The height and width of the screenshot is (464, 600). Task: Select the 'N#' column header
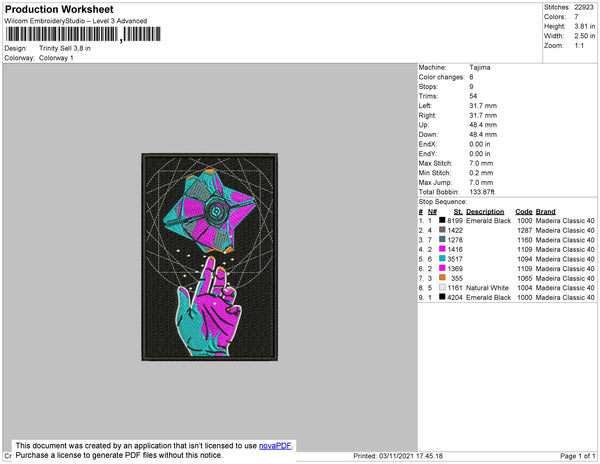432,212
